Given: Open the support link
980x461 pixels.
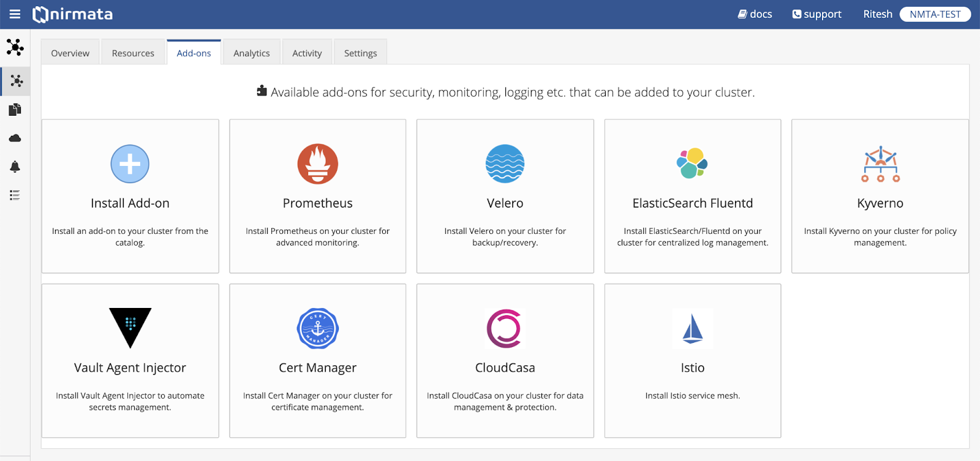Looking at the screenshot, I should (816, 14).
